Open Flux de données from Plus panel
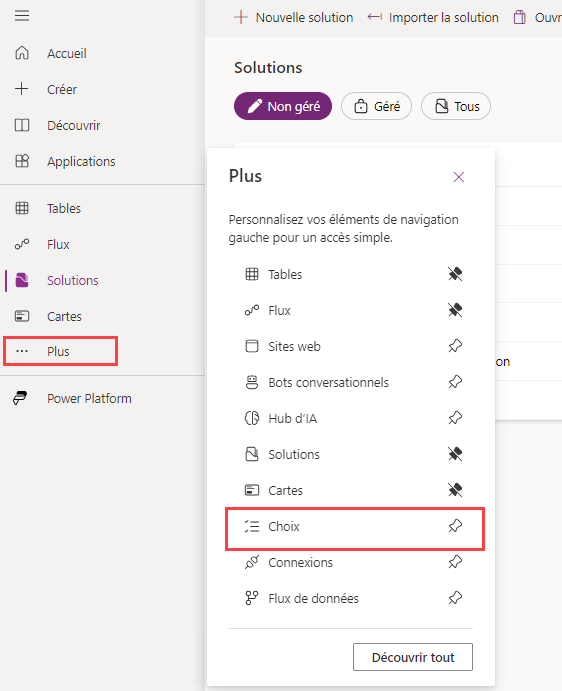The width and height of the screenshot is (562, 691). pyautogui.click(x=313, y=598)
